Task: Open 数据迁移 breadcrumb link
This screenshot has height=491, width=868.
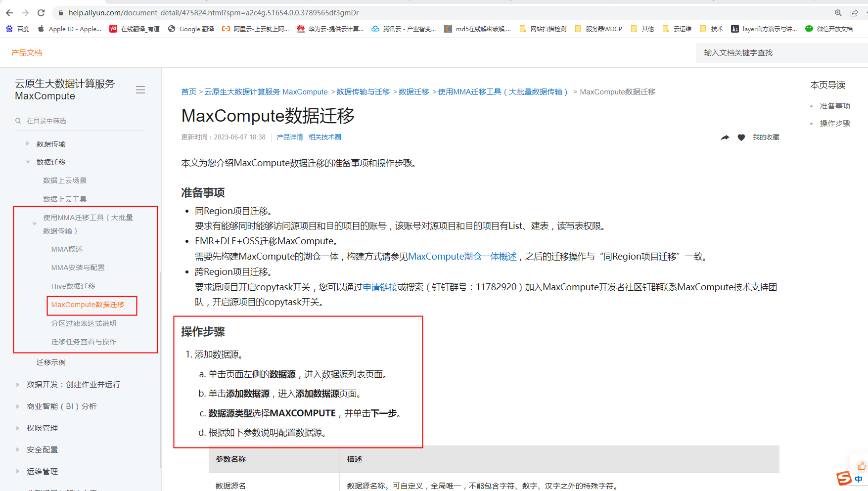Action: coord(414,92)
